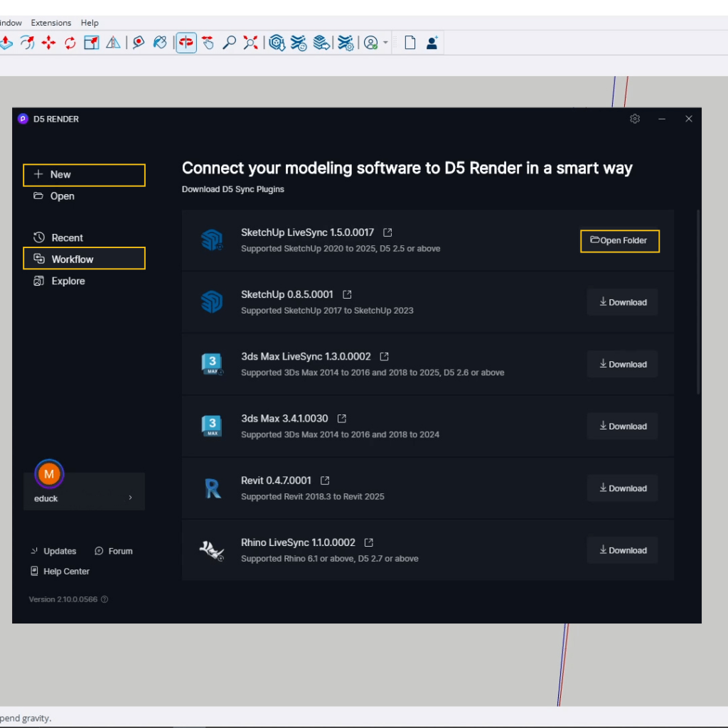Open external link for SketchUp LiveSync

pyautogui.click(x=387, y=232)
